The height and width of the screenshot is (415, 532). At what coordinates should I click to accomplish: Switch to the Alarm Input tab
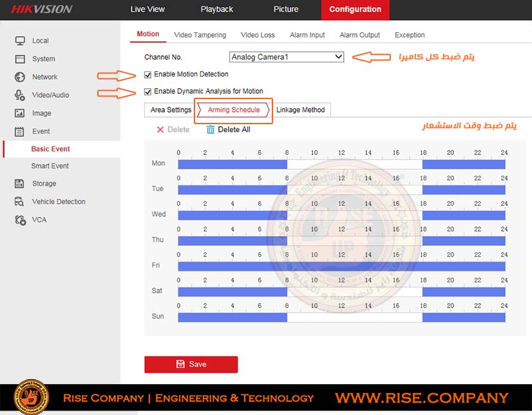pos(307,35)
